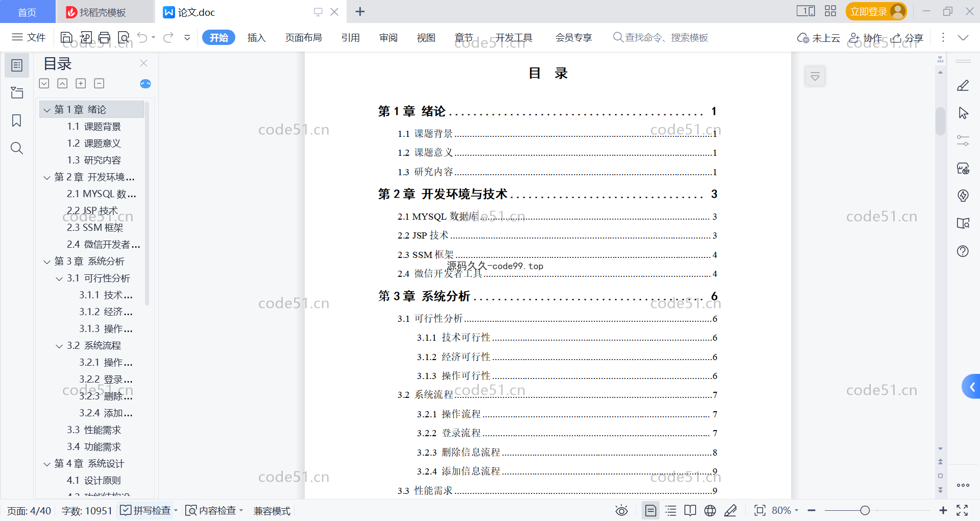Collapse the 第 1 章 绪论 tree node
Image resolution: width=980 pixels, height=521 pixels.
[47, 110]
